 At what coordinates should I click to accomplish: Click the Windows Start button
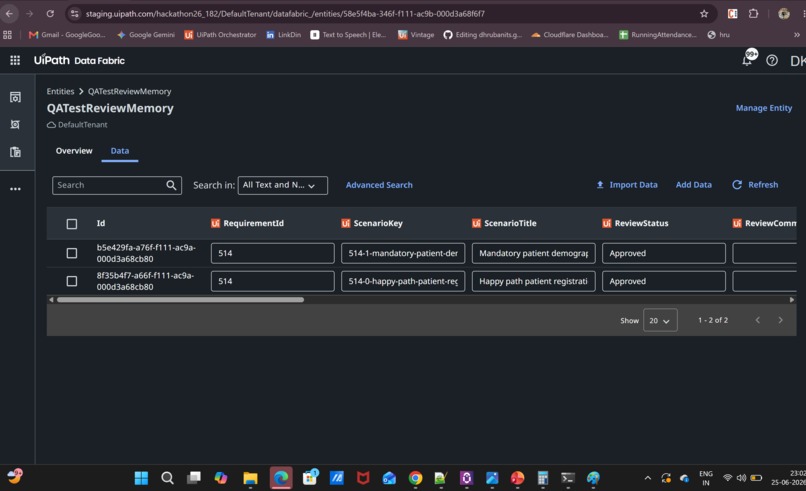coord(141,478)
